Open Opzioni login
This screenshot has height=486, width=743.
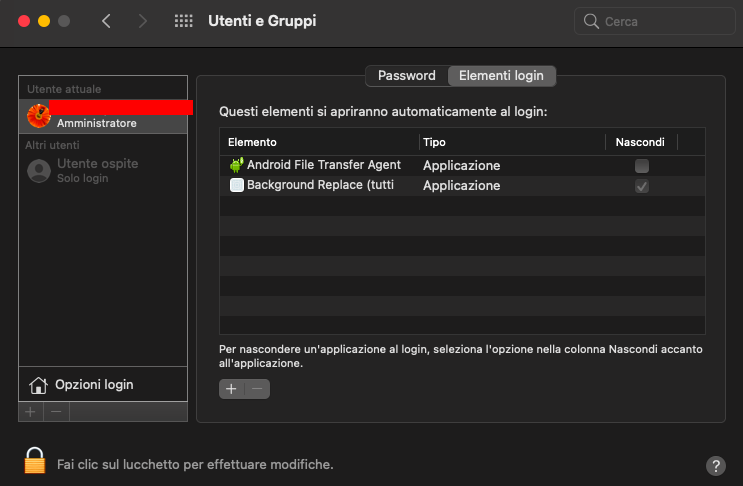103,385
